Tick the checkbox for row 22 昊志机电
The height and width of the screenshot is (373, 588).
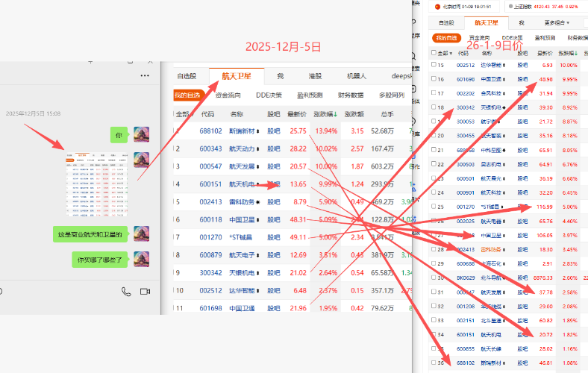click(434, 164)
